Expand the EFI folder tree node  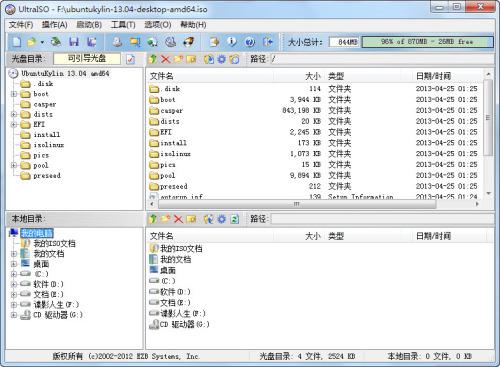click(x=14, y=124)
